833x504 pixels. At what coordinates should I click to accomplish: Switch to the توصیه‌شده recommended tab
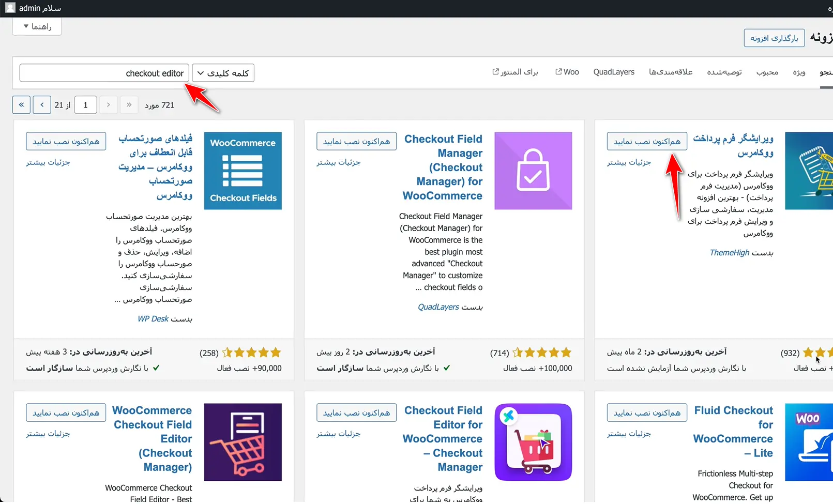pyautogui.click(x=724, y=72)
